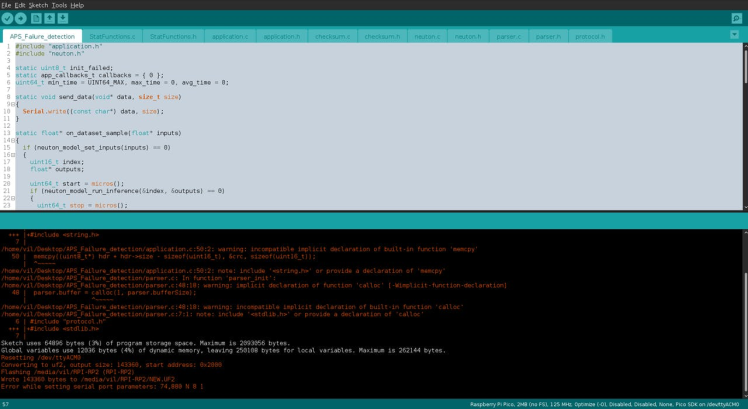
Task: Click the Verify sketch checkmark icon
Action: [7, 18]
